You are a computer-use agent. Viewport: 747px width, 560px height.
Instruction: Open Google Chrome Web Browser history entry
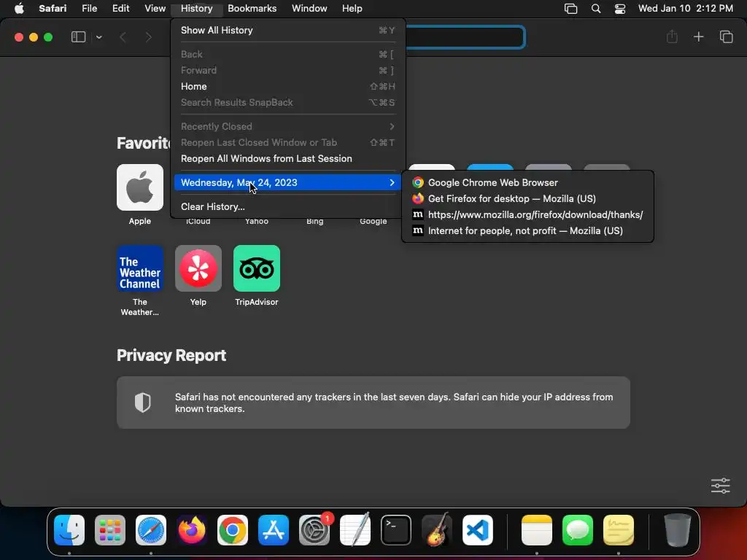[527, 182]
